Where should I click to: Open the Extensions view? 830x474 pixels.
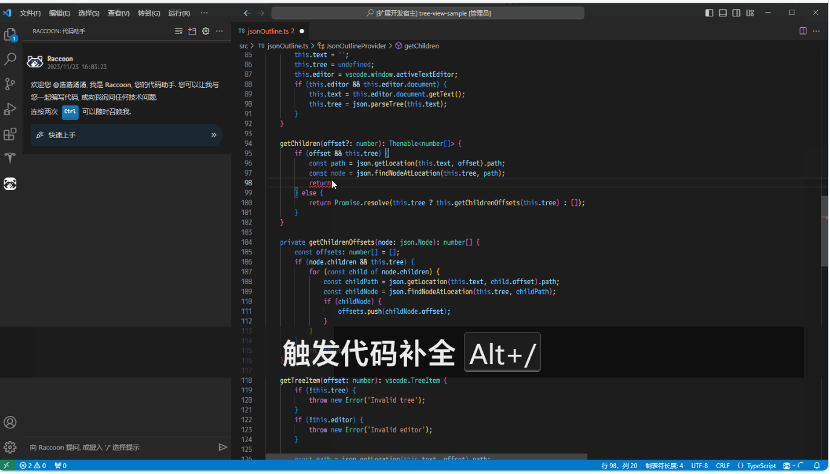point(11,134)
